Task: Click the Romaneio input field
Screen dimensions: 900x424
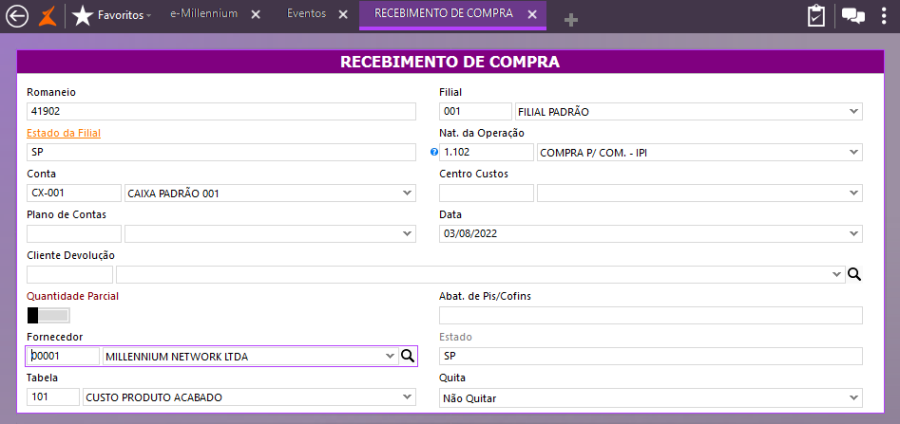Action: pos(220,111)
